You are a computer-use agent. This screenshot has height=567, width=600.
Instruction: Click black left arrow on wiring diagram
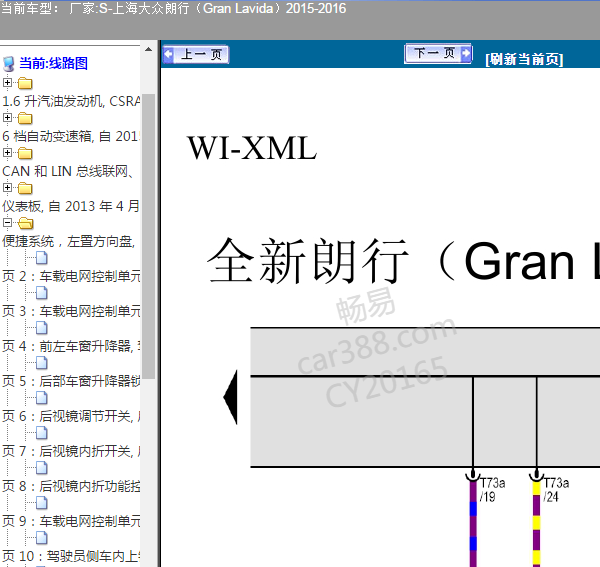tap(230, 397)
